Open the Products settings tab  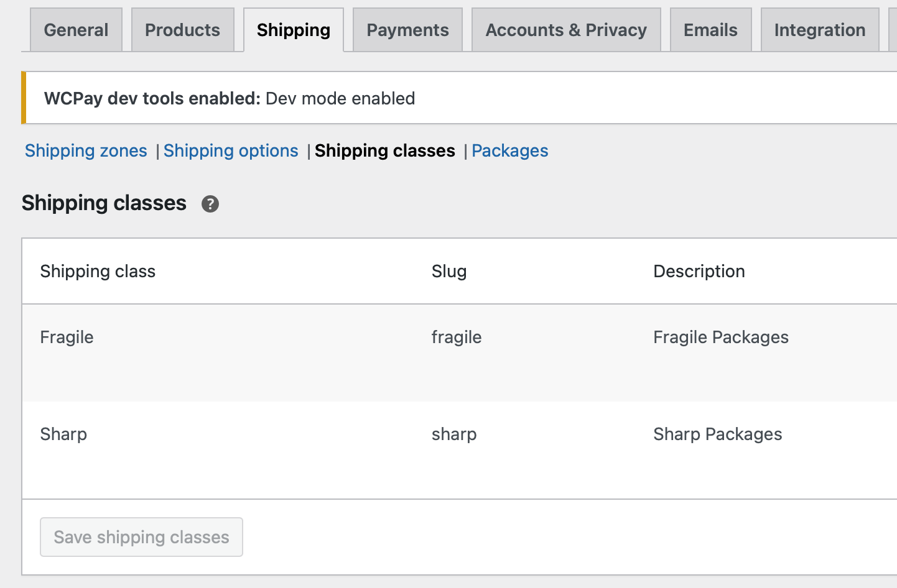182,30
